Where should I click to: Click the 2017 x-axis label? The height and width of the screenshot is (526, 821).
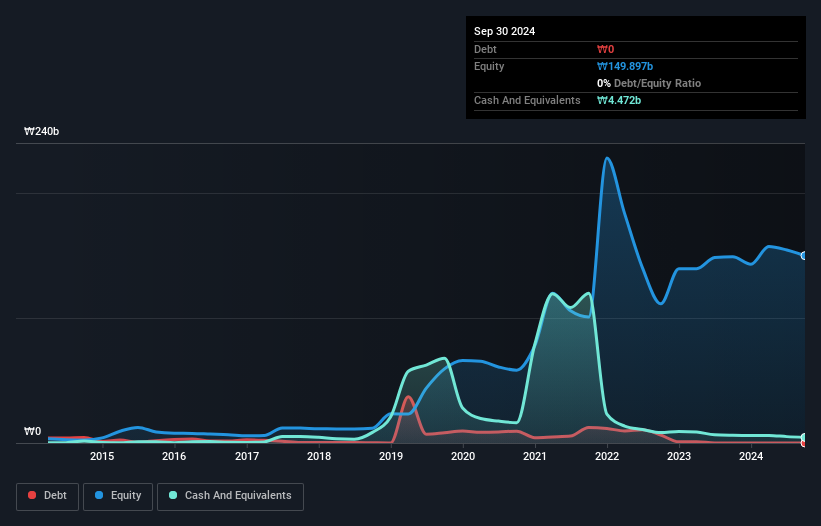247,456
